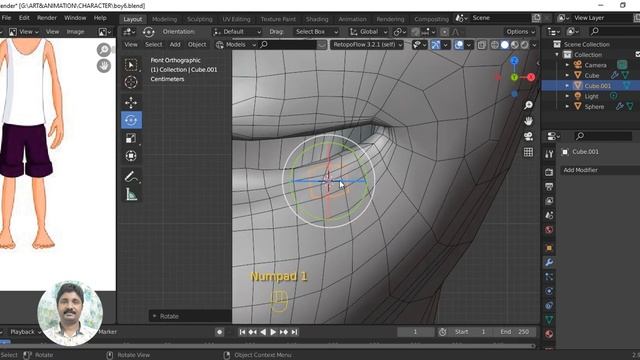The width and height of the screenshot is (640, 360).
Task: Select the Transform tool
Action: 131,156
